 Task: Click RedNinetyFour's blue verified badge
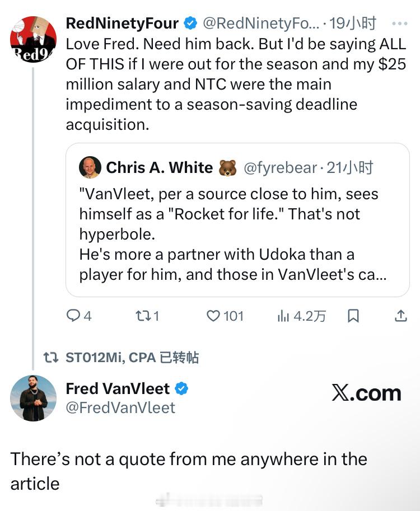click(x=190, y=24)
